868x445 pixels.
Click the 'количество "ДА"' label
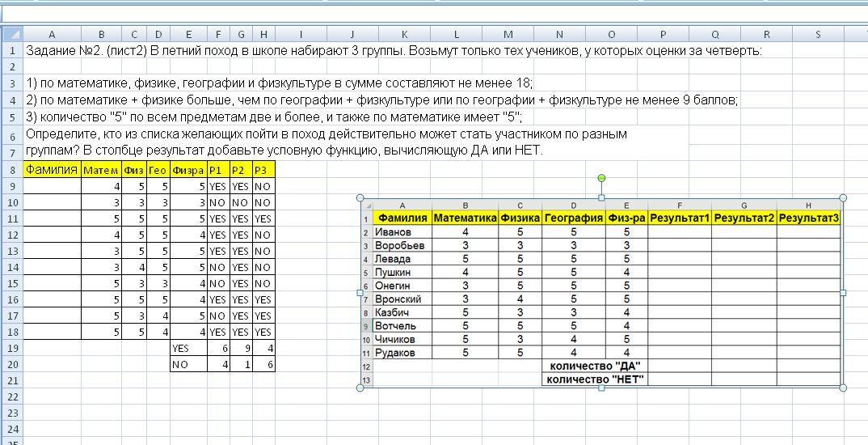[x=595, y=366]
